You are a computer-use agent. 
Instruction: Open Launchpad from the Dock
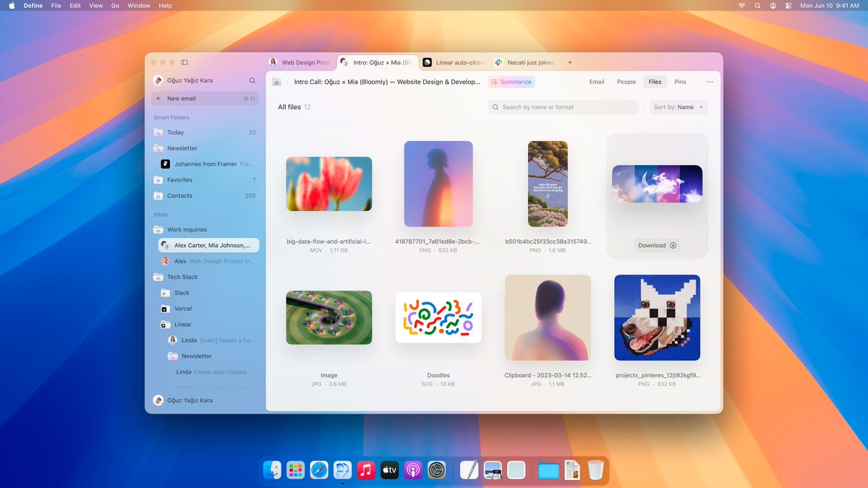[296, 470]
